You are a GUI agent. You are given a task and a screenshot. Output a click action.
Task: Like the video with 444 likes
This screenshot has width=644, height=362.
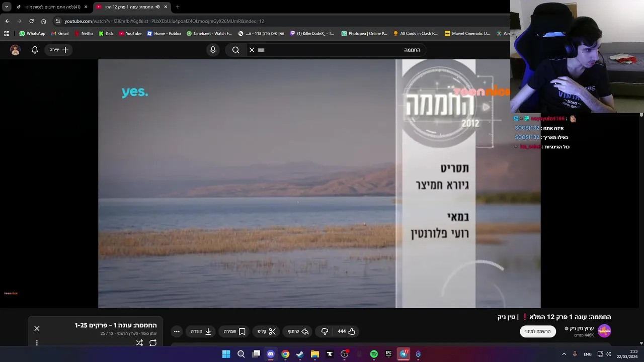coord(347,331)
